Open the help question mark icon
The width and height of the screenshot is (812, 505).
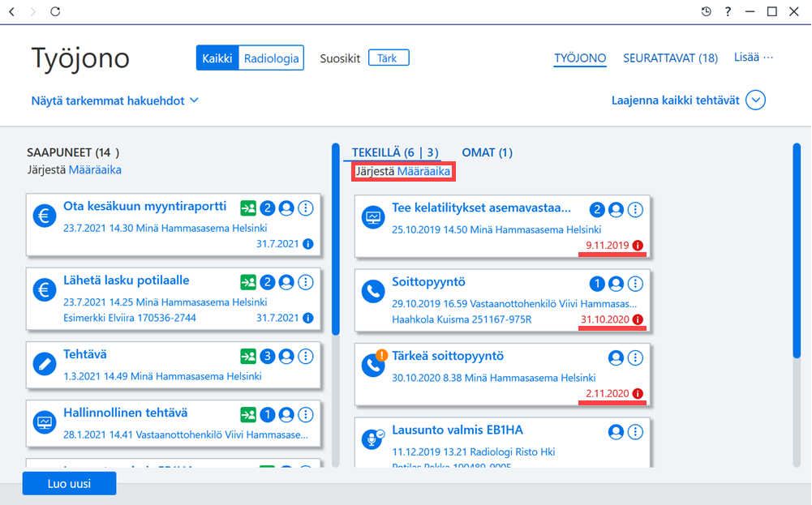728,11
